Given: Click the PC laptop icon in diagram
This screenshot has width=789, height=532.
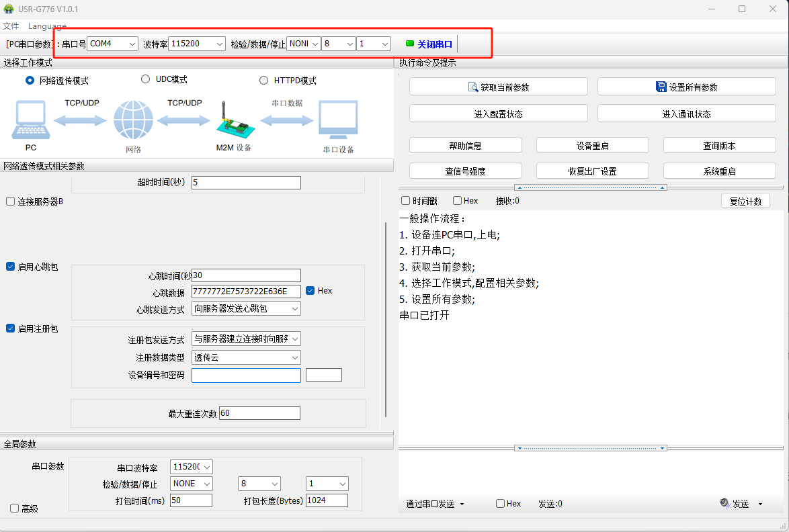Looking at the screenshot, I should (30, 121).
